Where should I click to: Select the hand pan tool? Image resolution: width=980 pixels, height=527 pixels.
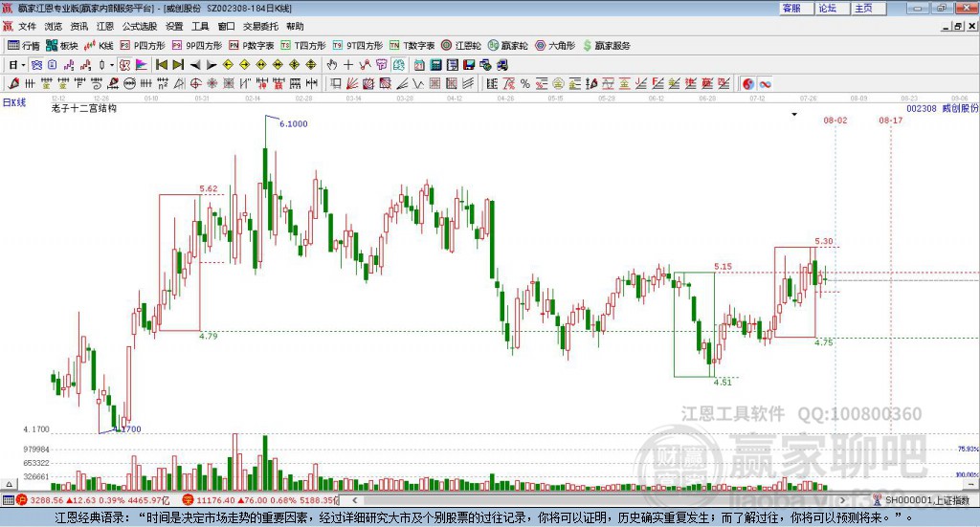[332, 65]
